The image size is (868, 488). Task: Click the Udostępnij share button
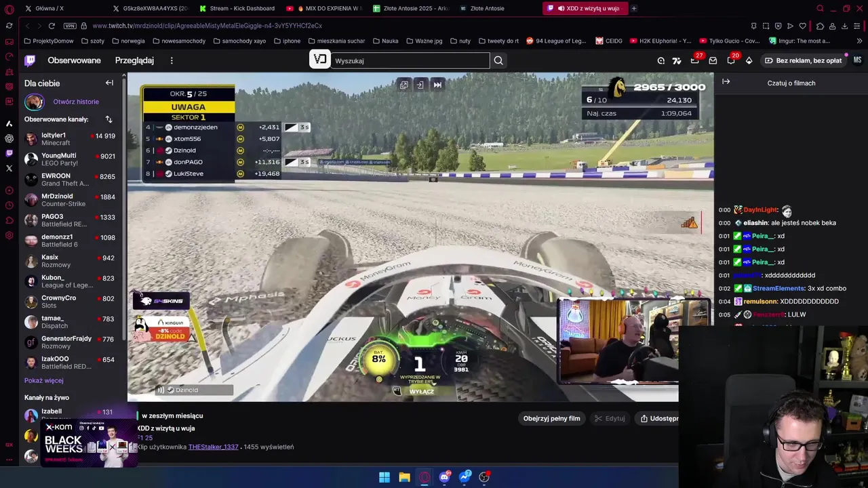click(658, 418)
